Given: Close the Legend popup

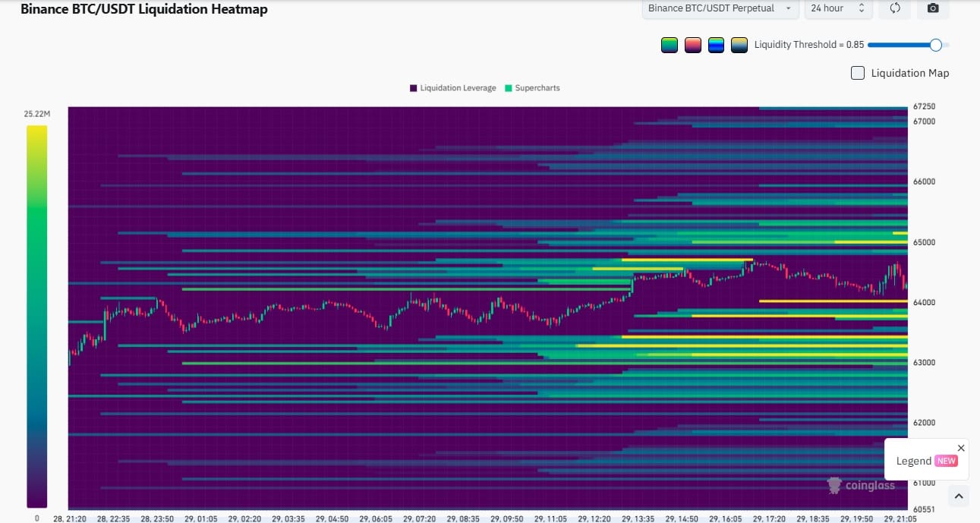Looking at the screenshot, I should click(x=961, y=448).
